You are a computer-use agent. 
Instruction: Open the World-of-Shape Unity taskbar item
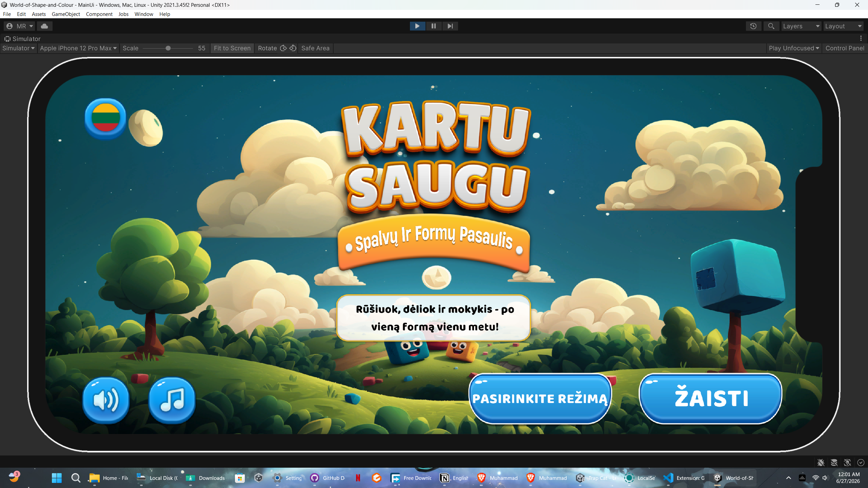(733, 478)
